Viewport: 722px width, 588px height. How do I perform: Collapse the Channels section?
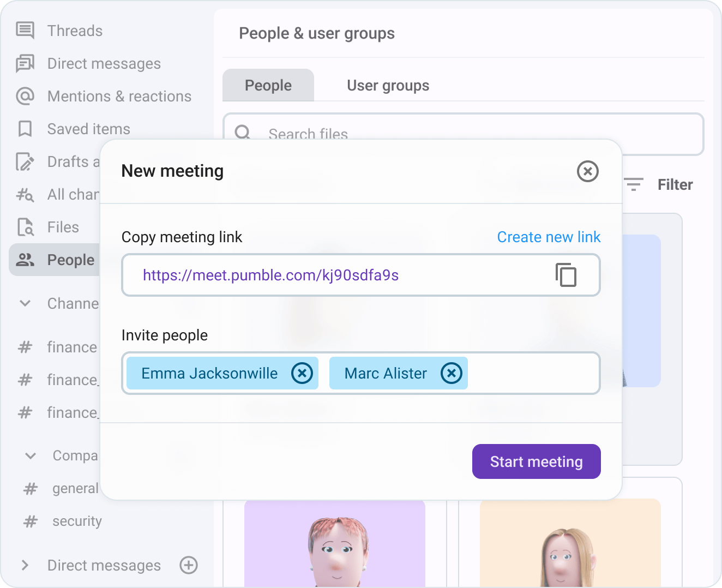point(25,303)
